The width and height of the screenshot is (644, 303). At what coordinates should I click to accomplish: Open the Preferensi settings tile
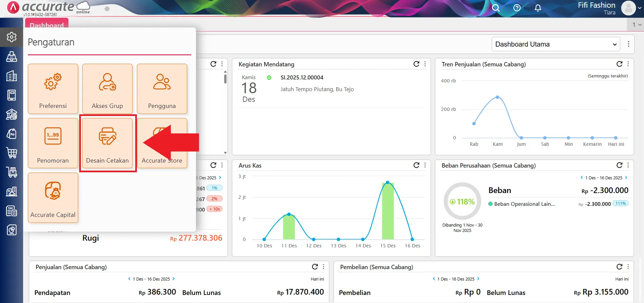pyautogui.click(x=53, y=89)
